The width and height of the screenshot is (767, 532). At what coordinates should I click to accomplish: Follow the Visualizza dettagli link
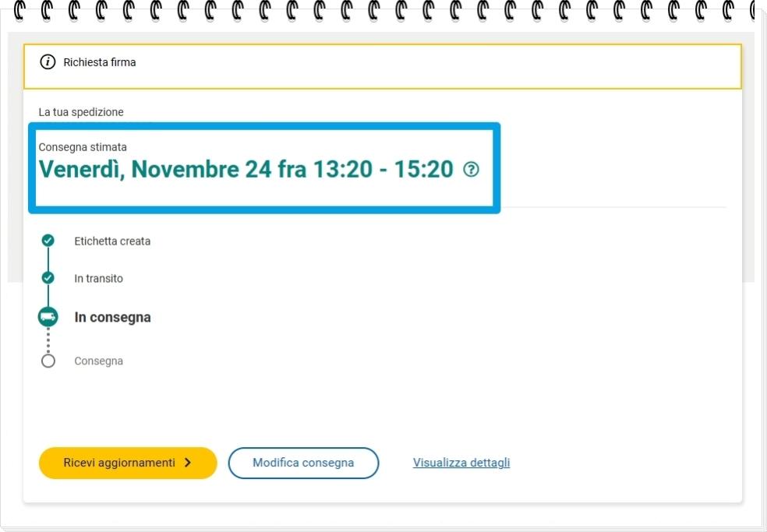point(461,463)
